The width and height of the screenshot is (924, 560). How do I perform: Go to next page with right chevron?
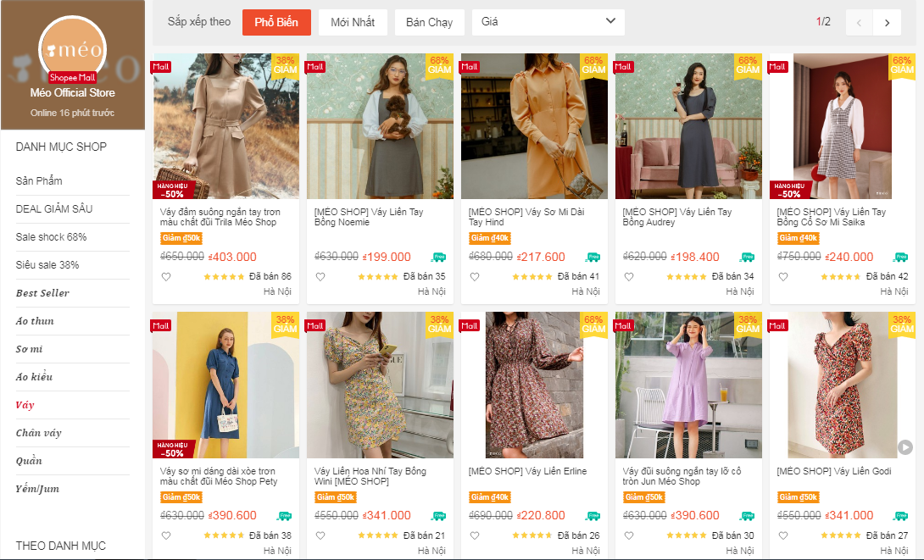[x=887, y=23]
